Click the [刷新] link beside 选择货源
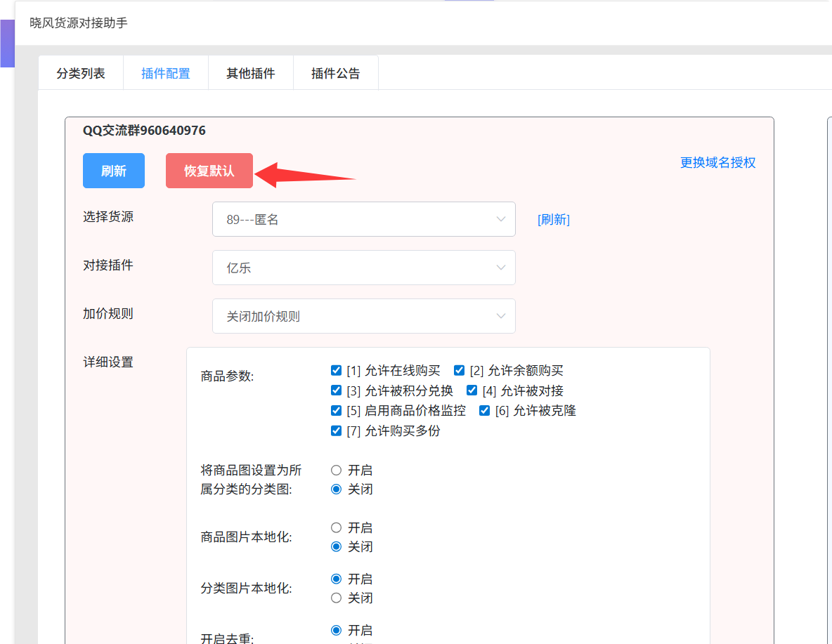The image size is (832, 644). [x=553, y=220]
